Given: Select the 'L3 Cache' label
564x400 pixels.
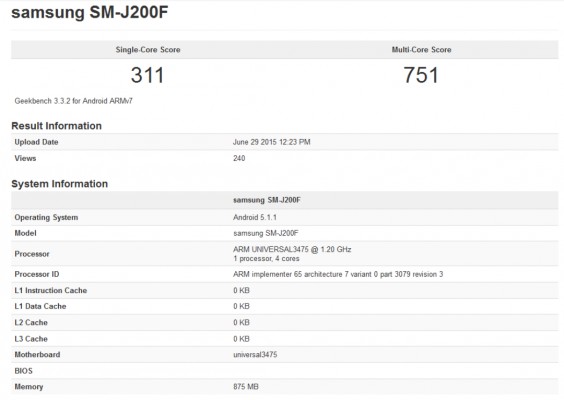Looking at the screenshot, I should point(31,338).
